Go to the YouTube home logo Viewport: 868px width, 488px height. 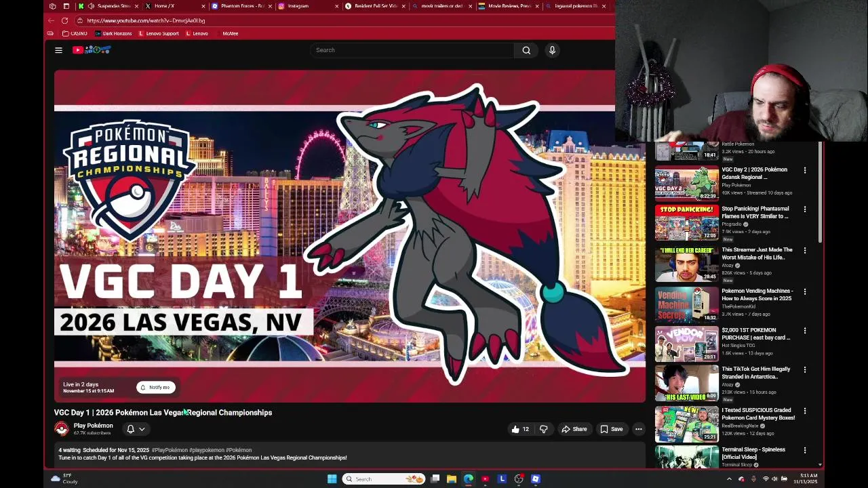tap(92, 50)
